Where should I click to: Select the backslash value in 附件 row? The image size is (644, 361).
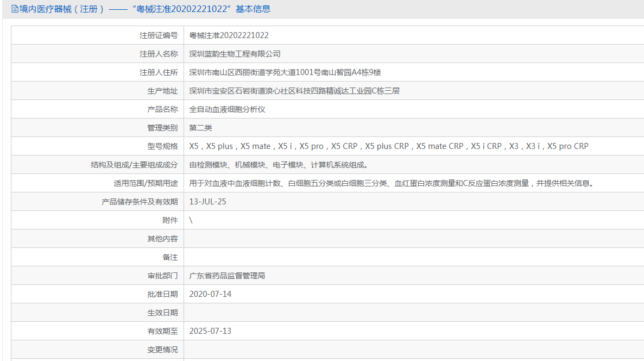(x=191, y=220)
